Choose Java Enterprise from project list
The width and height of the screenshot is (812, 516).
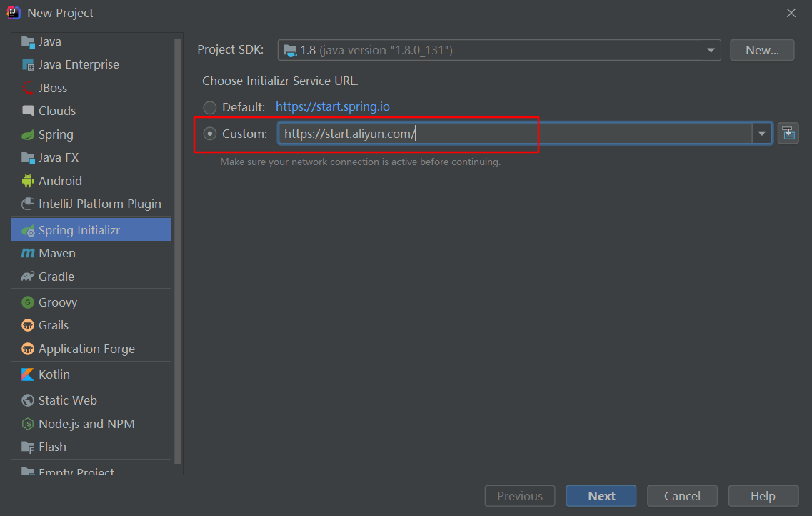(x=79, y=64)
